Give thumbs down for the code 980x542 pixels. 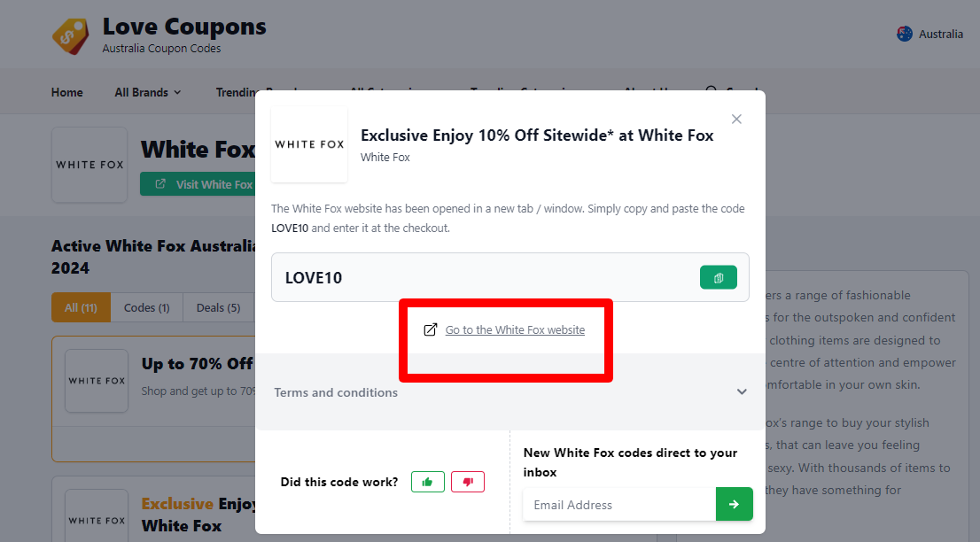pos(468,482)
